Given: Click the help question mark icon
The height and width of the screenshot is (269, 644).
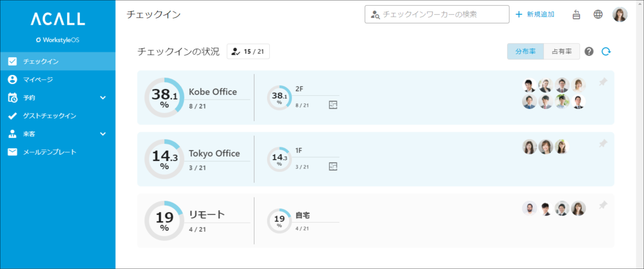Looking at the screenshot, I should point(589,52).
